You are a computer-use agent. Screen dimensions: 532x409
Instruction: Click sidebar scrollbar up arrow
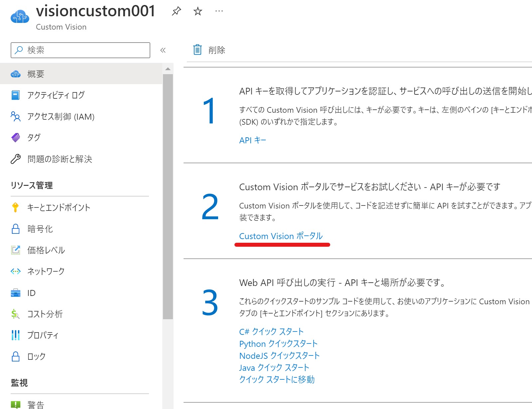point(168,69)
